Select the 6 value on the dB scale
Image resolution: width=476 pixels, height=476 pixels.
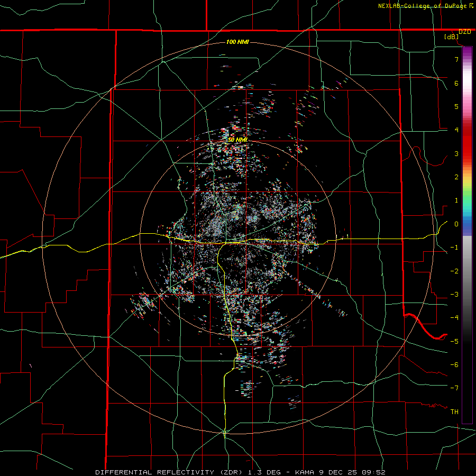tap(456, 83)
